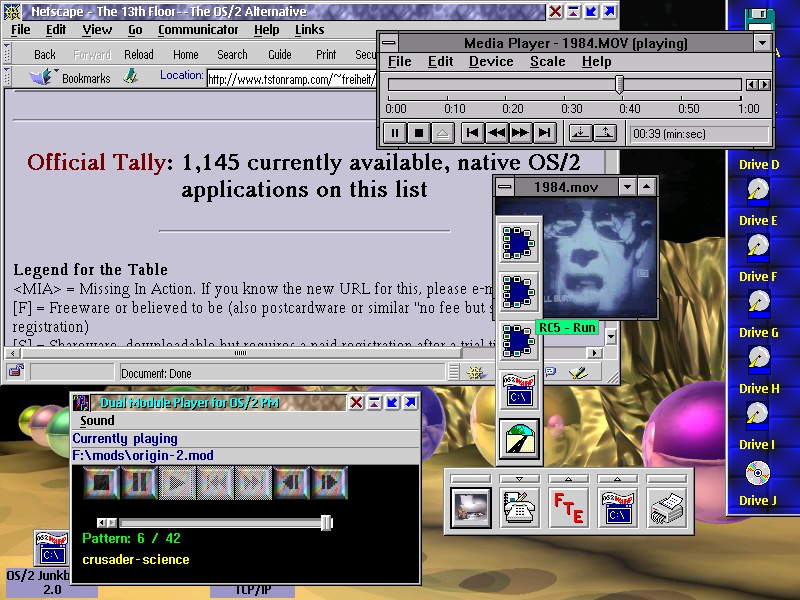The width and height of the screenshot is (800, 600).
Task: Click the Netscape Back button
Action: coord(45,55)
